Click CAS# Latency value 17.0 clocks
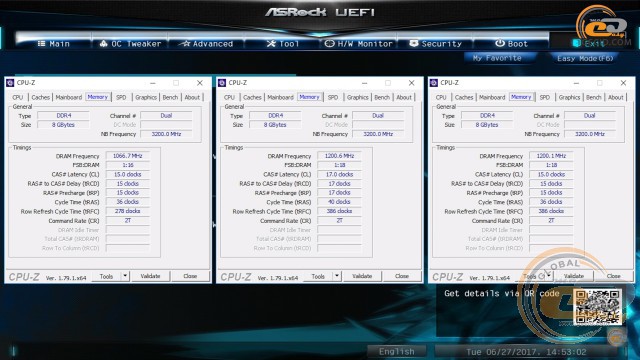Viewport: 640px width, 360px height. tap(340, 174)
